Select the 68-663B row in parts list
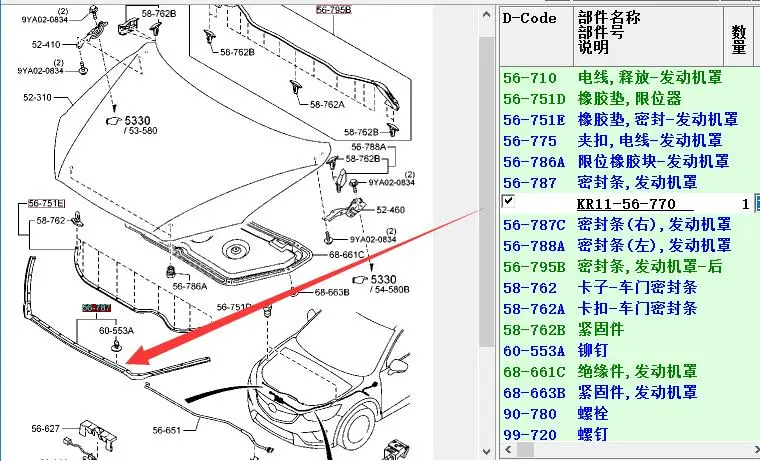 tap(629, 393)
